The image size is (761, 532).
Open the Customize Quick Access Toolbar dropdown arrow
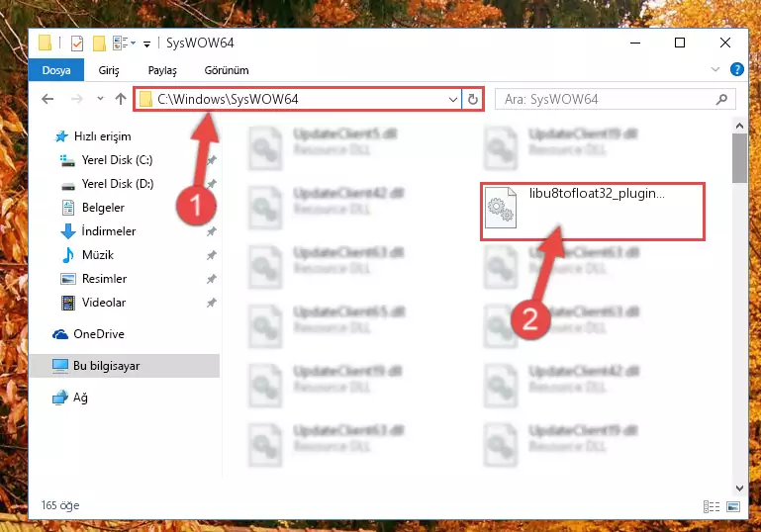coord(146,44)
